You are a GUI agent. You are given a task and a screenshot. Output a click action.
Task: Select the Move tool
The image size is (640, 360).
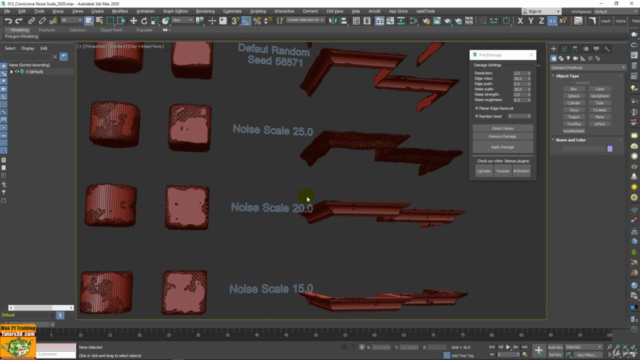133,21
